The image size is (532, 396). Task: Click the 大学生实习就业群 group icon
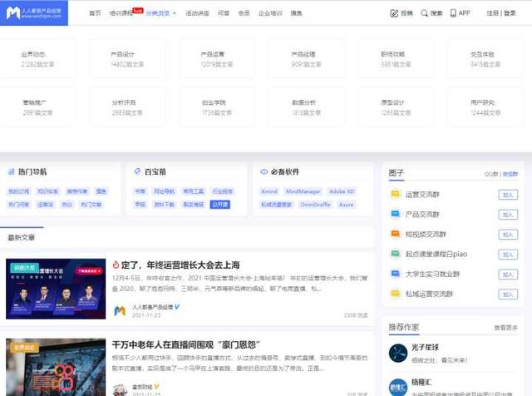(x=396, y=274)
